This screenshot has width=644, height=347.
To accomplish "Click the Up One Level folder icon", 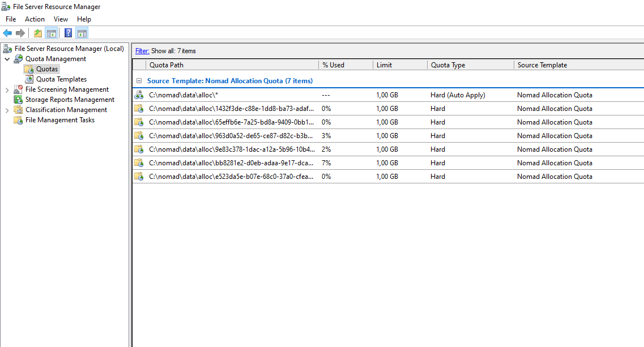I will coord(37,33).
